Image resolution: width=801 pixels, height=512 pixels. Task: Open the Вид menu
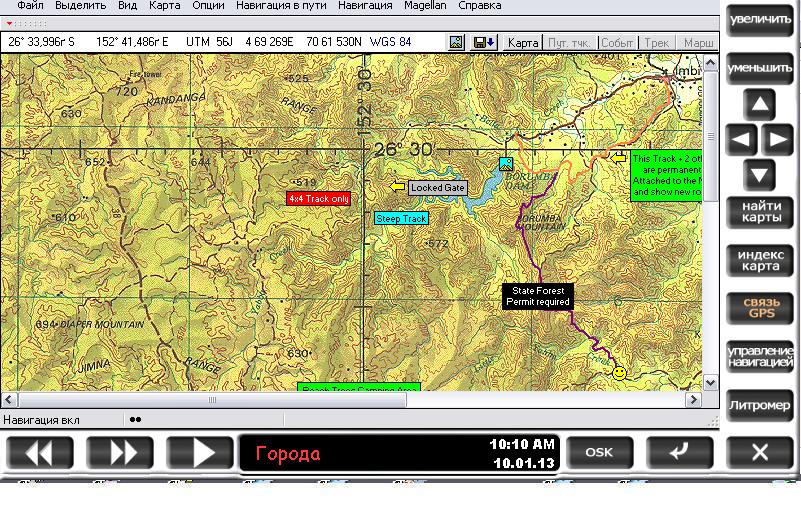pos(128,6)
